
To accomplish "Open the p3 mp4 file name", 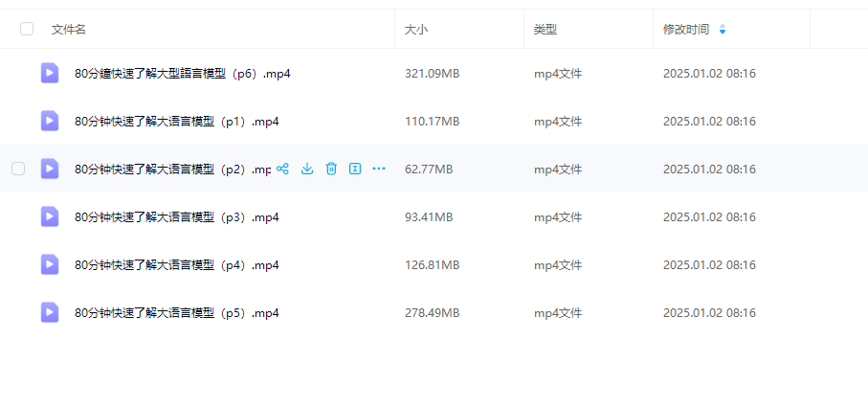I will point(177,216).
